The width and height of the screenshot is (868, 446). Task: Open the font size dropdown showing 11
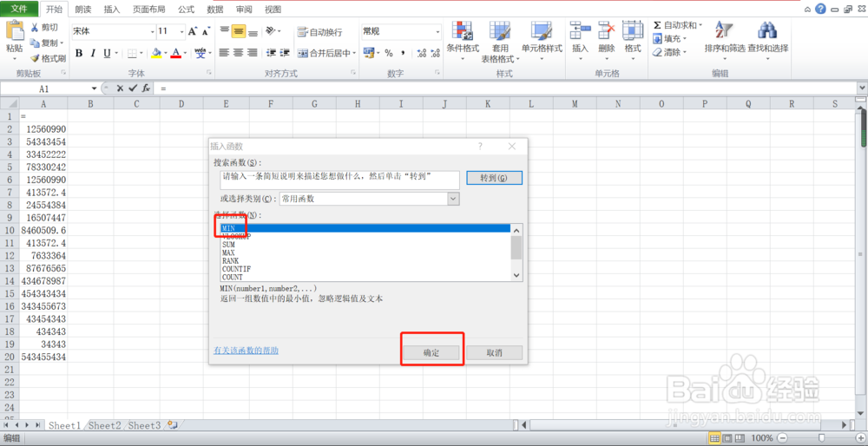click(181, 31)
